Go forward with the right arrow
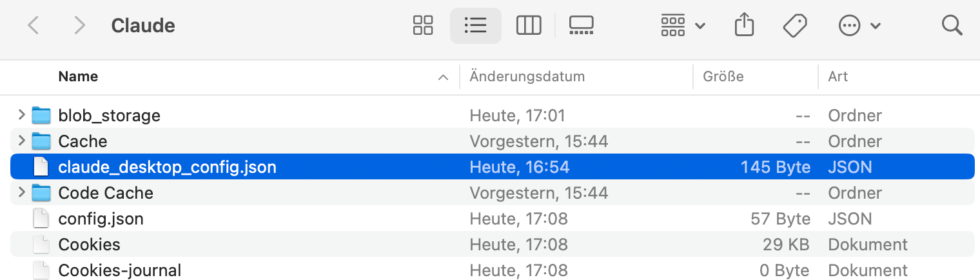Screen dimensions: 980x280 (x=80, y=26)
